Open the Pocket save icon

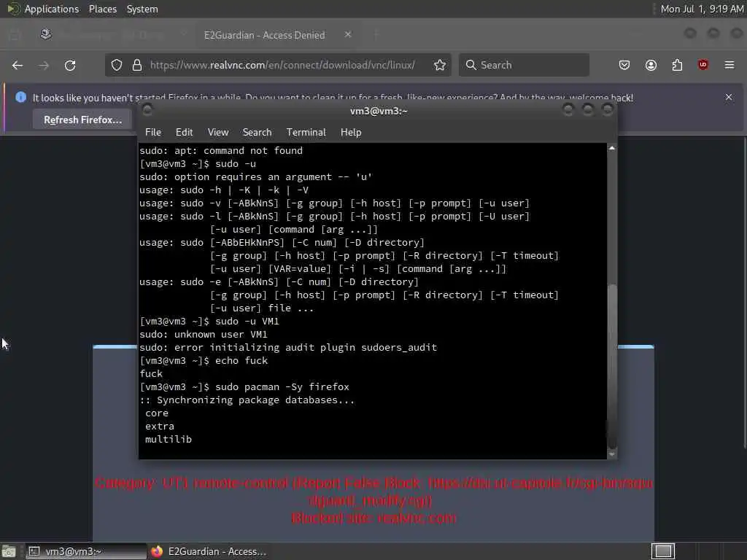point(624,65)
